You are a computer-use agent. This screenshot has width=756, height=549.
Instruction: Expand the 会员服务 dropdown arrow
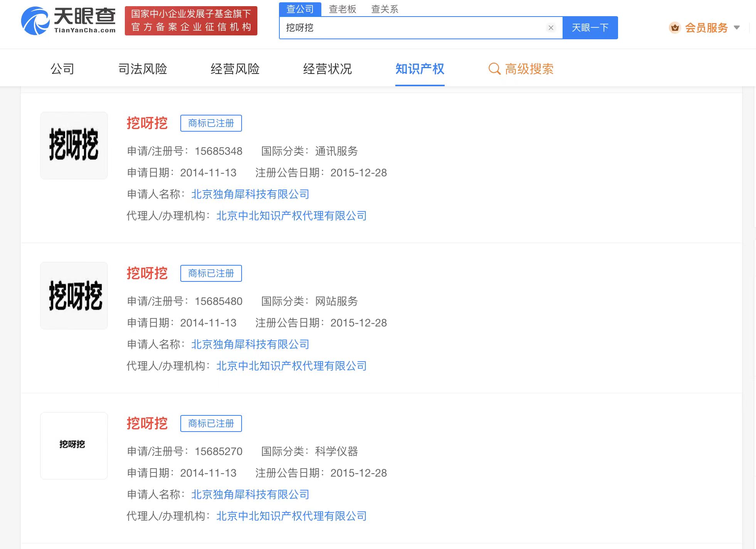pyautogui.click(x=737, y=28)
